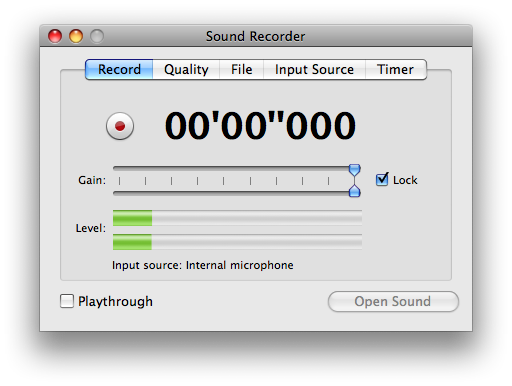
Task: Click the Sound Recorder window title
Action: coord(255,36)
